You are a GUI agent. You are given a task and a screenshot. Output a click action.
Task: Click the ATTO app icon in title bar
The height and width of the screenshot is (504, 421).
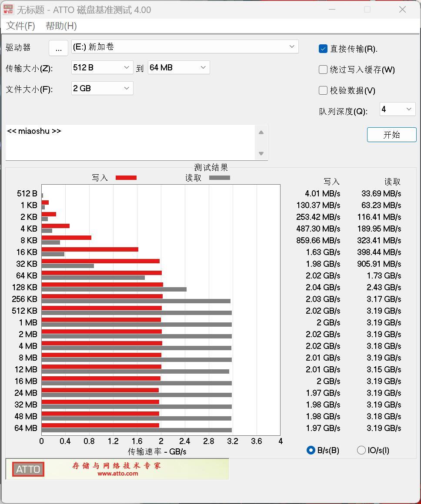(x=8, y=9)
